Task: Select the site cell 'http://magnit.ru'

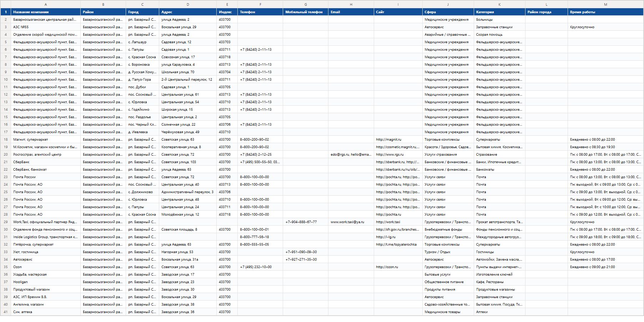Action: 398,140
